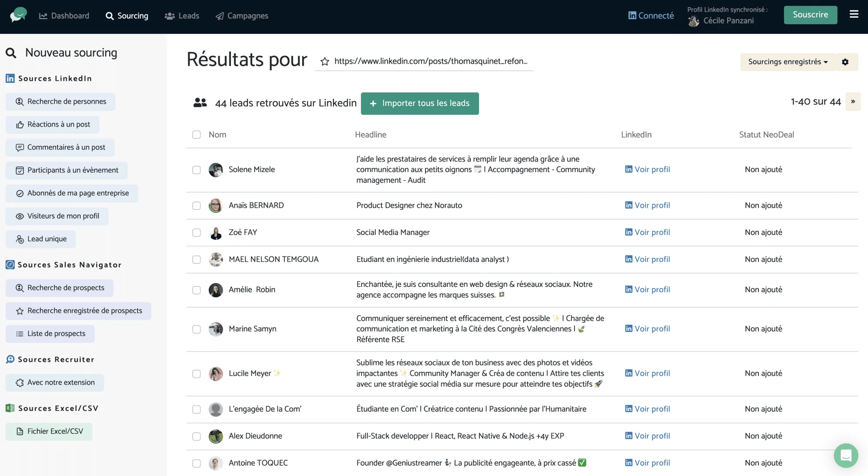The height and width of the screenshot is (476, 868).
Task: Click Cécile Panzani profile avatar icon
Action: [694, 21]
